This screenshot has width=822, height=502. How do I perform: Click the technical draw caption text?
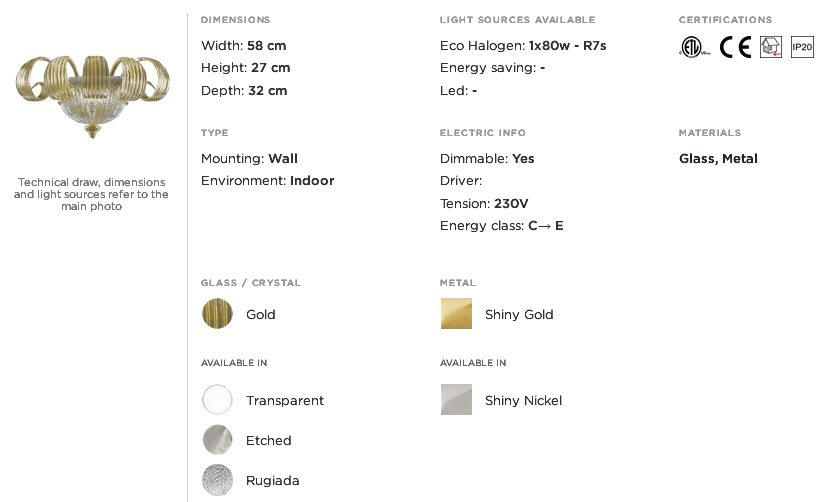(x=91, y=194)
